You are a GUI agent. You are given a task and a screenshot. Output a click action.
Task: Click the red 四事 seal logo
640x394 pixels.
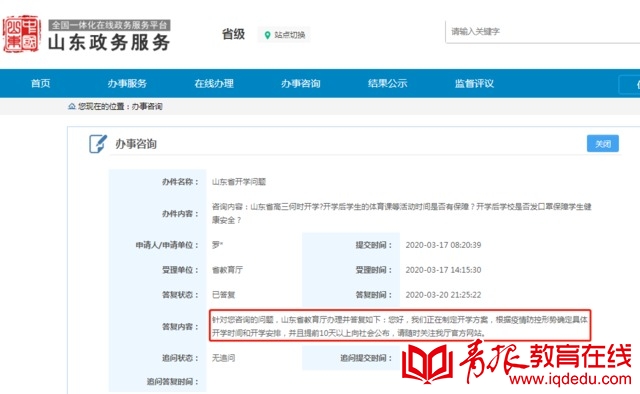(x=22, y=34)
